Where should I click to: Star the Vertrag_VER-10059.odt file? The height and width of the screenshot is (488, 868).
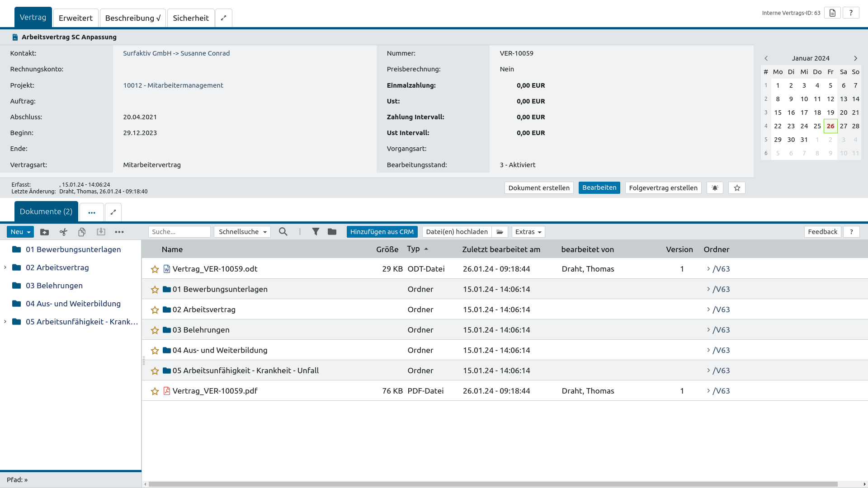pos(155,269)
